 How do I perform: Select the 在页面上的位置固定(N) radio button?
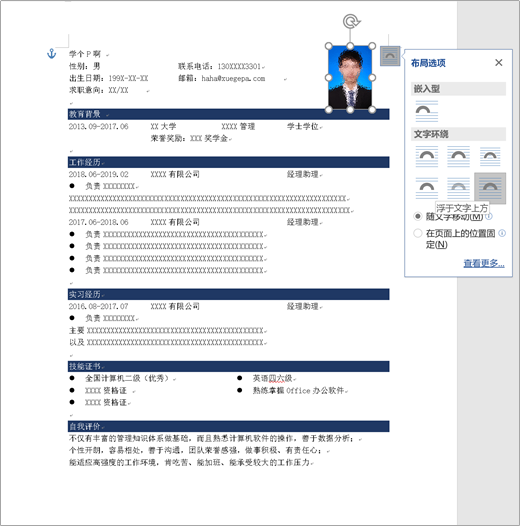tap(417, 233)
